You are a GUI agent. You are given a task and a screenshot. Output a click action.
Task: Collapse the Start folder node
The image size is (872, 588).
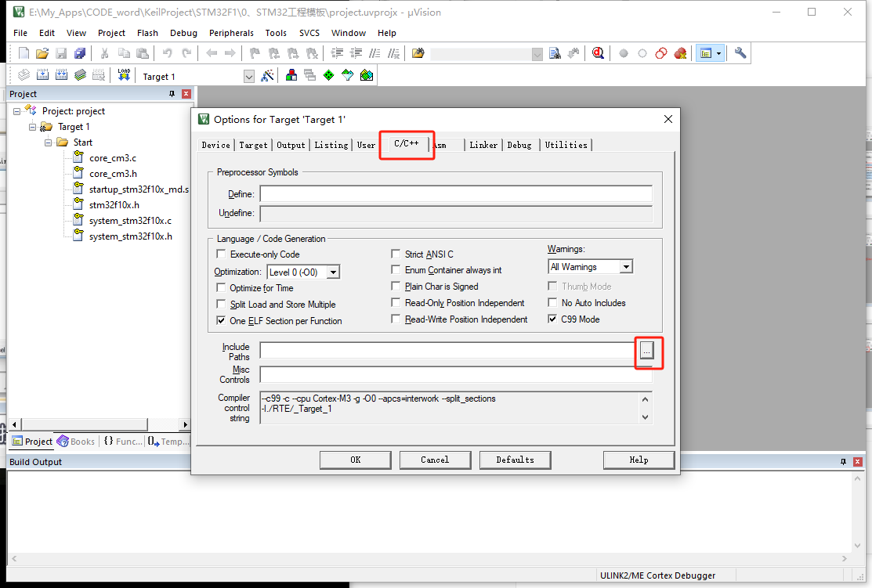pos(49,142)
